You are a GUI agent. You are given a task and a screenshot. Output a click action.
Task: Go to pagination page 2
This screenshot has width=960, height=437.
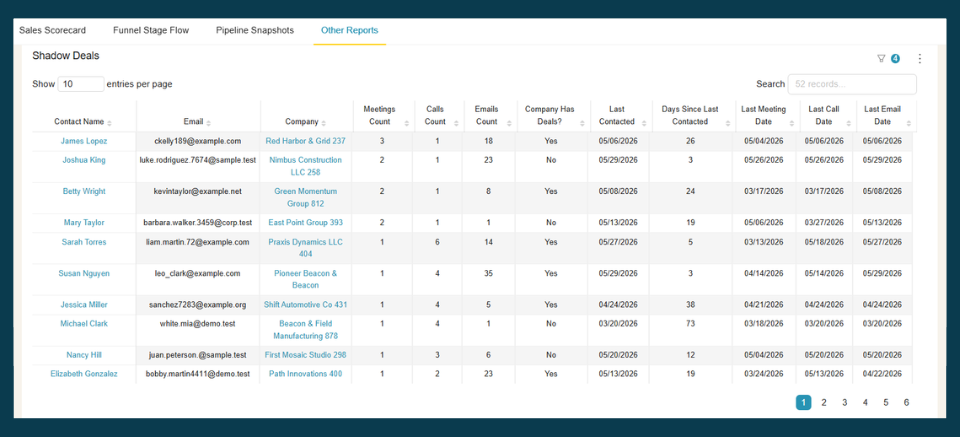coord(824,402)
